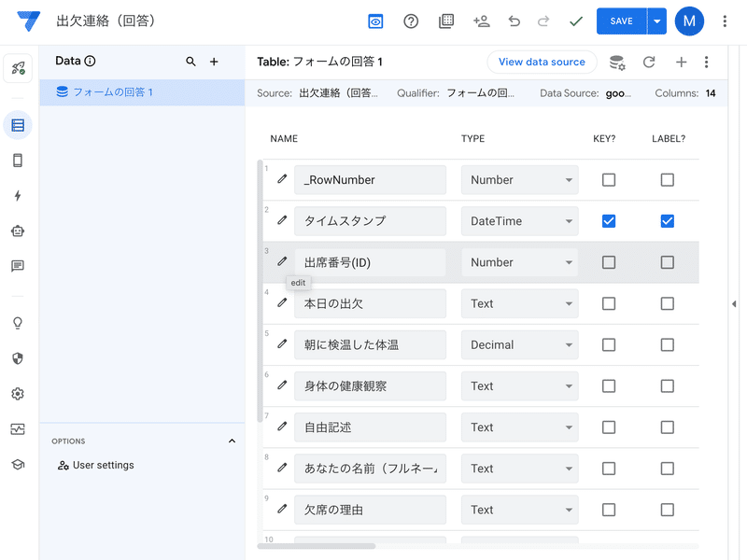
Task: Click View data source button
Action: [x=542, y=62]
